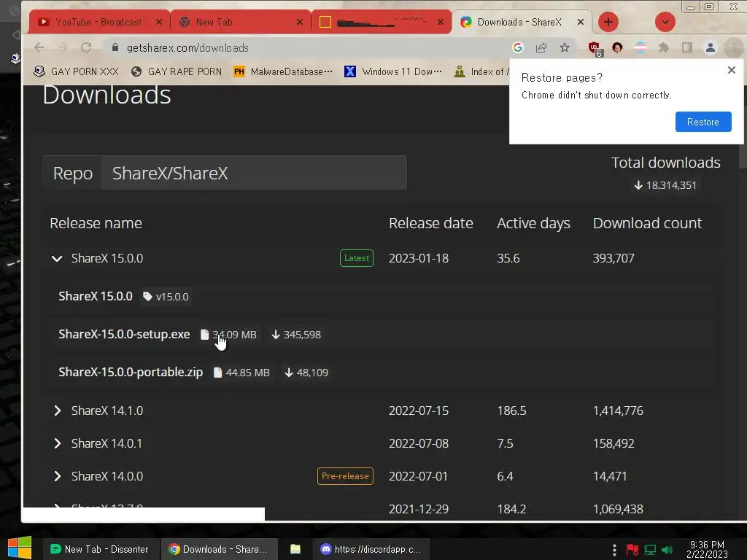The image size is (747, 560).
Task: Switch to the third redacted-title tab
Action: [x=381, y=22]
